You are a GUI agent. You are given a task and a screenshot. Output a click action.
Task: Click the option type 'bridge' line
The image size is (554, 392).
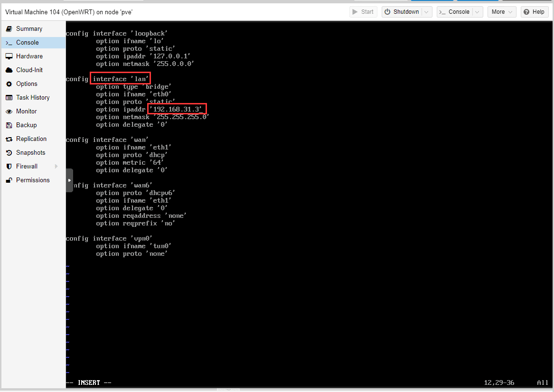tap(133, 87)
